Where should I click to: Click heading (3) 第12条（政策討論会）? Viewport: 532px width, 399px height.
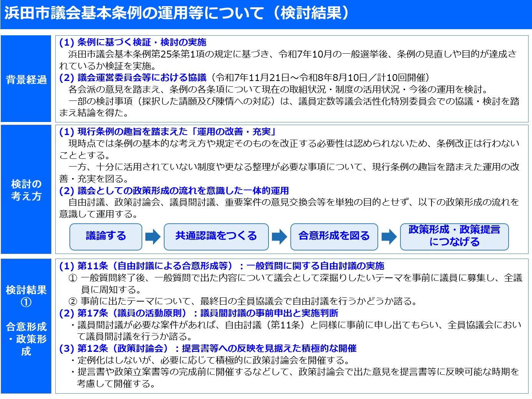pos(208,348)
